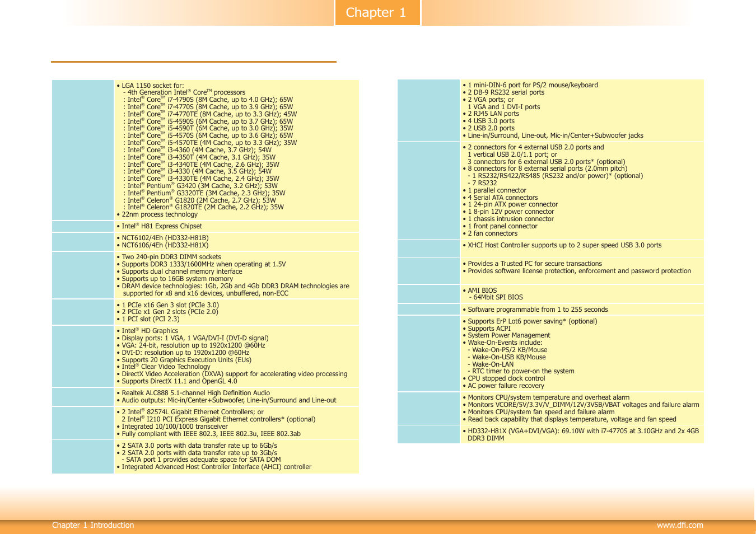Click '1 parallel connector' bullet
Image resolution: width=756 pixels, height=534 pixels.
point(494,190)
